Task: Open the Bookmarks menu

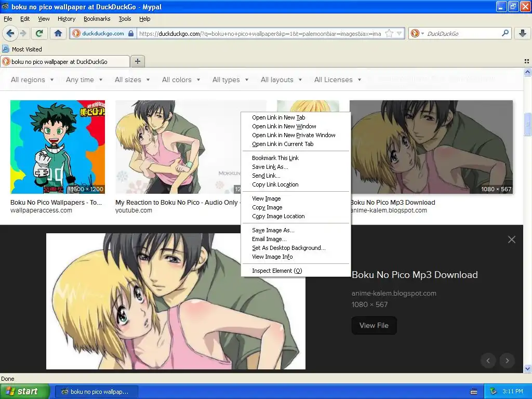Action: coord(97,19)
